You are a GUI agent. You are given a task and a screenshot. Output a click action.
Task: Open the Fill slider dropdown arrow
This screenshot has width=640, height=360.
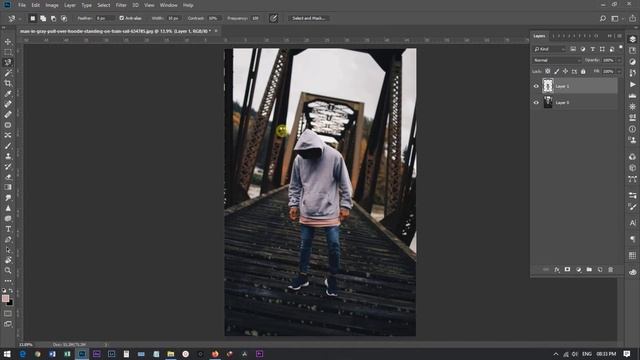click(619, 71)
